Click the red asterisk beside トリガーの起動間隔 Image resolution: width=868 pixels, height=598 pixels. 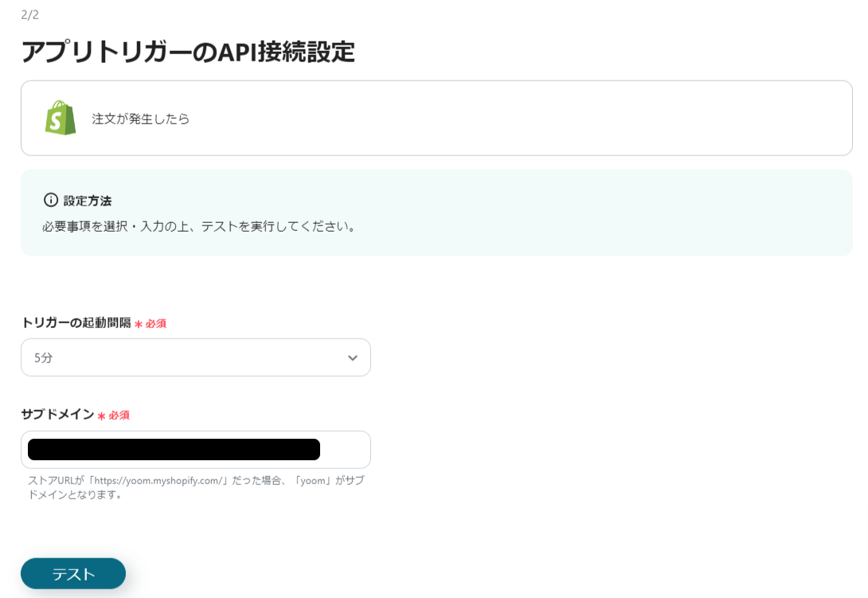click(x=139, y=324)
